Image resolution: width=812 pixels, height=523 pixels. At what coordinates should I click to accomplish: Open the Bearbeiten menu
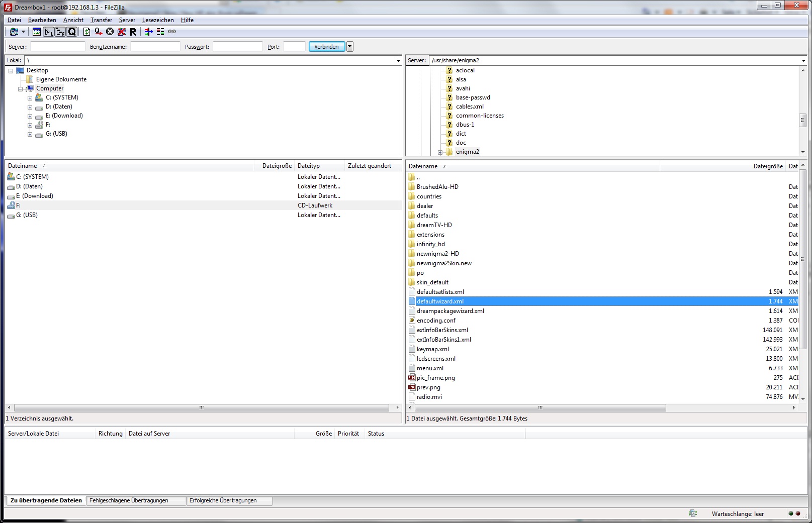pos(42,20)
